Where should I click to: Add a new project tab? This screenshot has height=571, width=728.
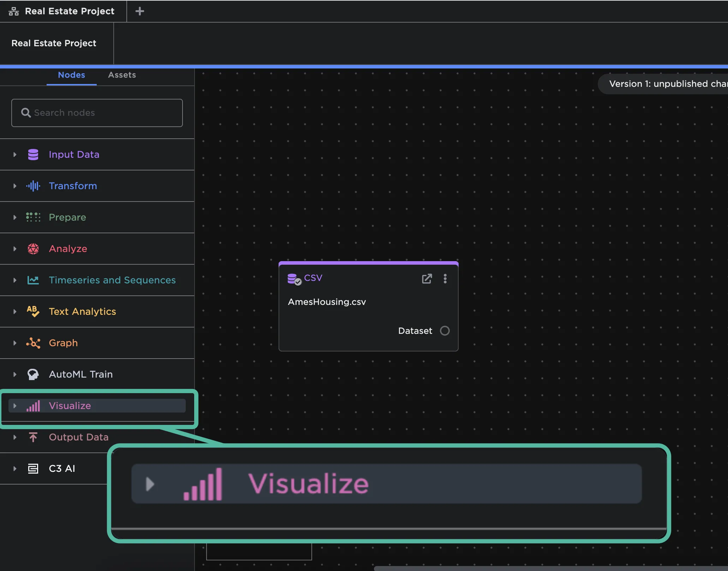[139, 11]
